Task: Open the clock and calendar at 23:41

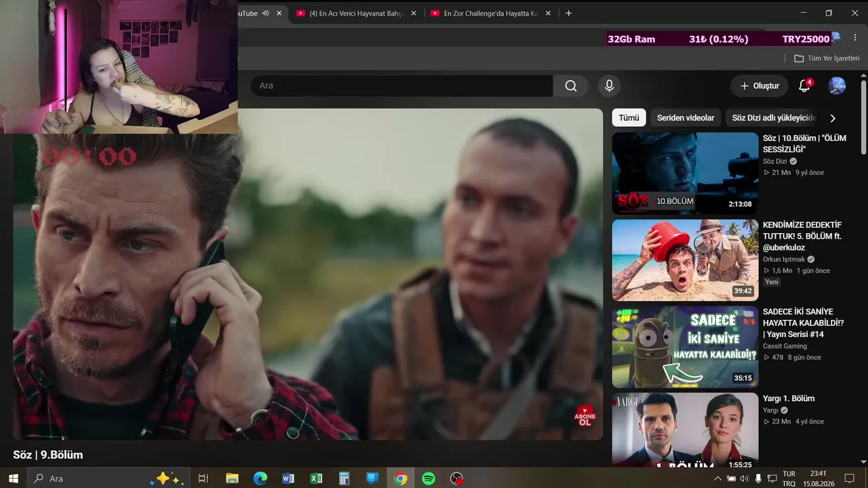Action: (818, 479)
